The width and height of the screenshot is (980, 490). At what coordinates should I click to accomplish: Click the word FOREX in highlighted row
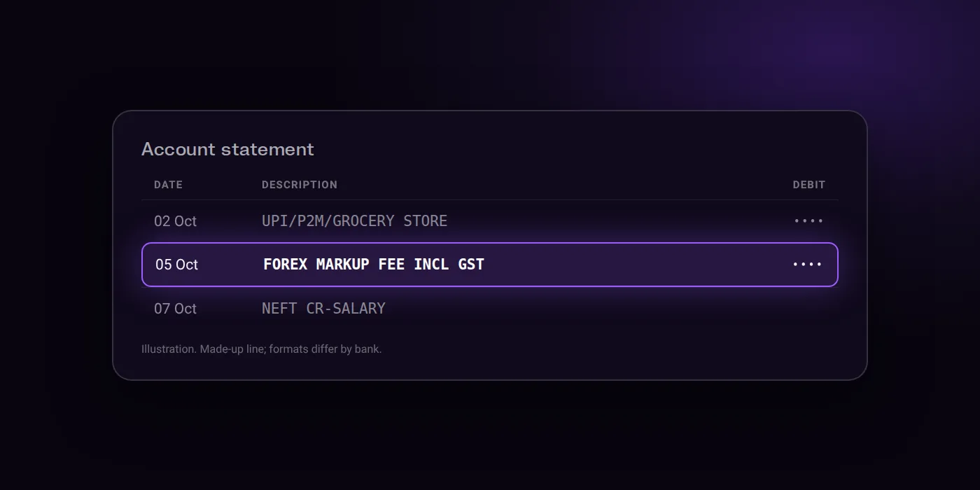click(x=285, y=265)
